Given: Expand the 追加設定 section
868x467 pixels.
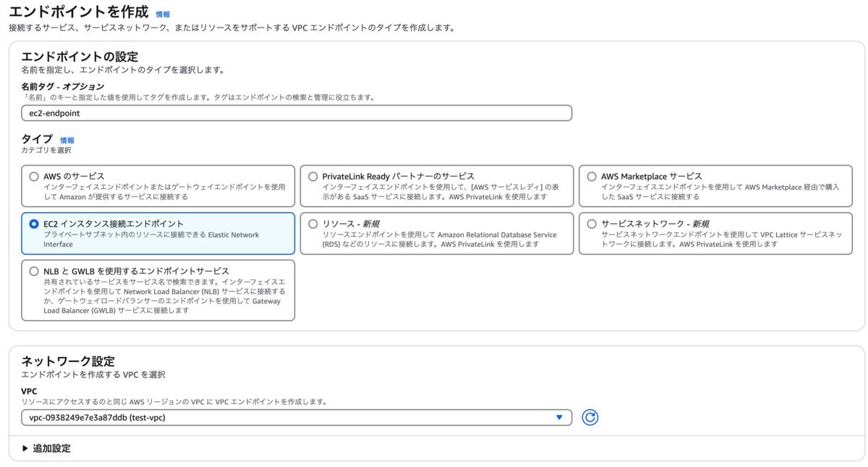Looking at the screenshot, I should click(47, 448).
